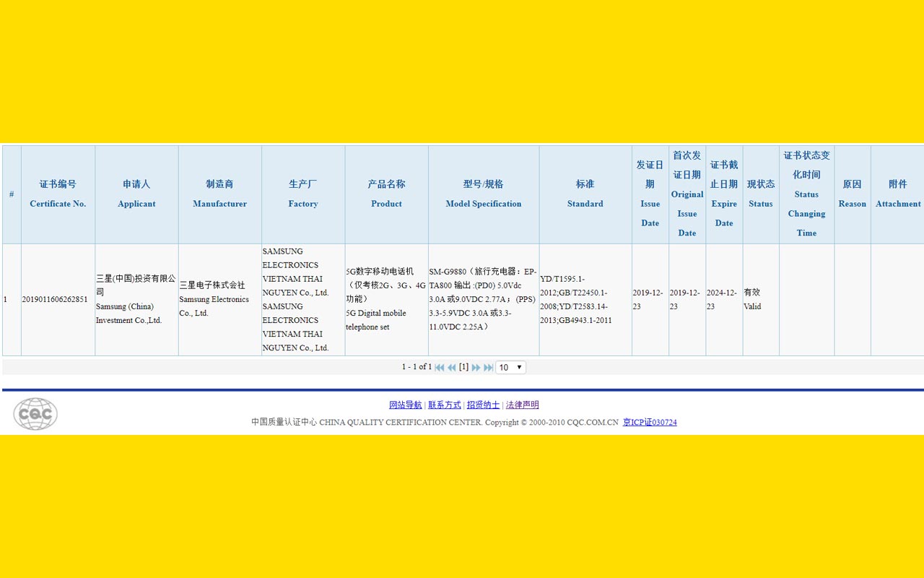Click the Certificate No. column header
The height and width of the screenshot is (578, 924).
[x=58, y=194]
